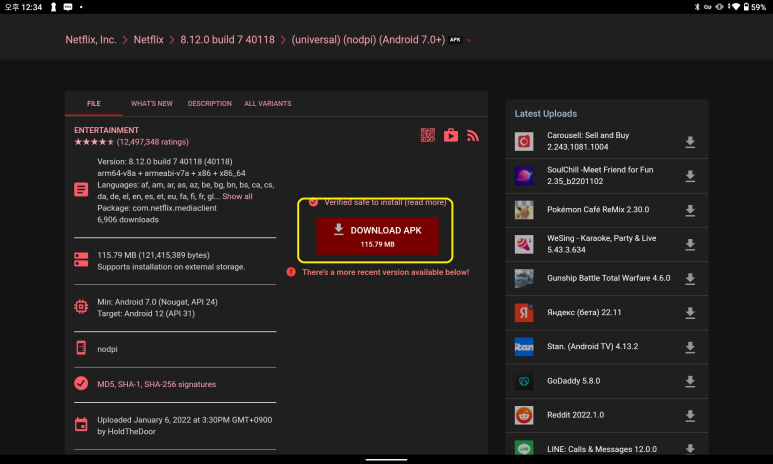Image resolution: width=773 pixels, height=464 pixels.
Task: Download GoDaddy 5.8.0 via arrow icon
Action: click(x=690, y=381)
